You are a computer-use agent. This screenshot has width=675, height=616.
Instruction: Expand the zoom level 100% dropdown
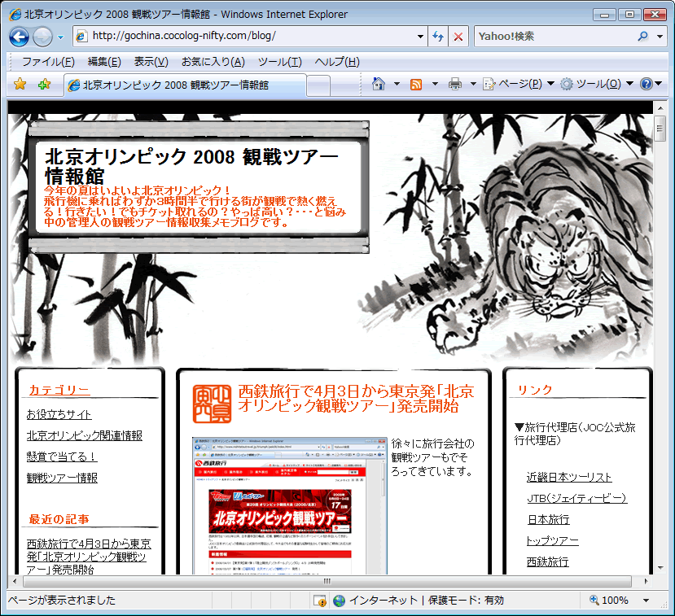click(646, 601)
